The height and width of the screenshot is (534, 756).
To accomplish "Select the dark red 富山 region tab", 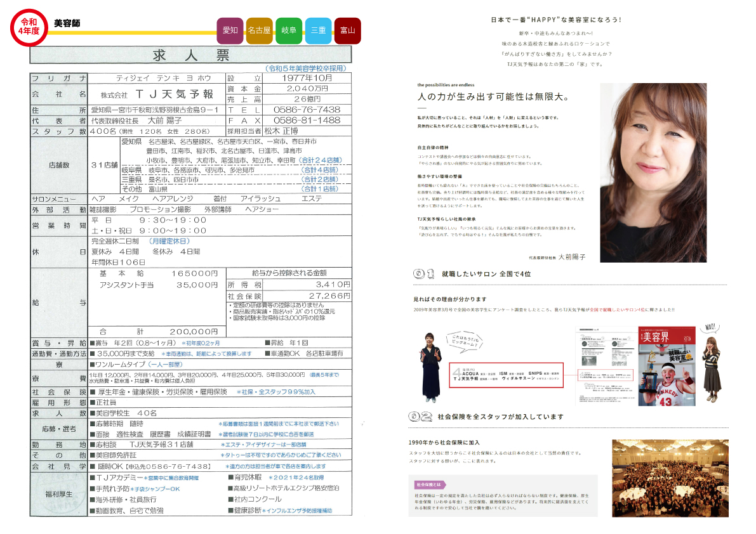I will click(348, 30).
